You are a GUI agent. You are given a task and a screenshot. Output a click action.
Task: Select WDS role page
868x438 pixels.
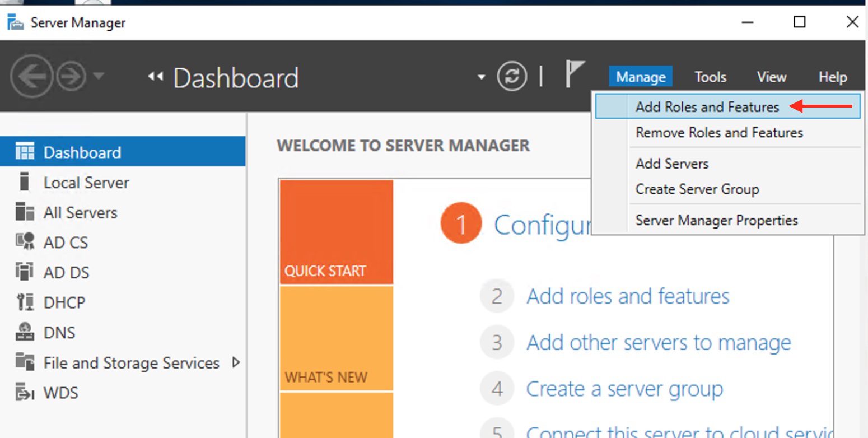(x=123, y=393)
